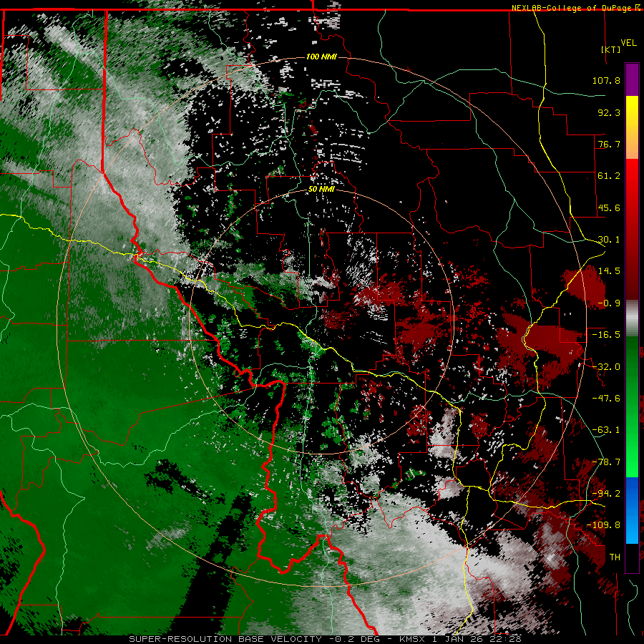
Task: Click the 76.7 value on the velocity scale
Action: 609,144
